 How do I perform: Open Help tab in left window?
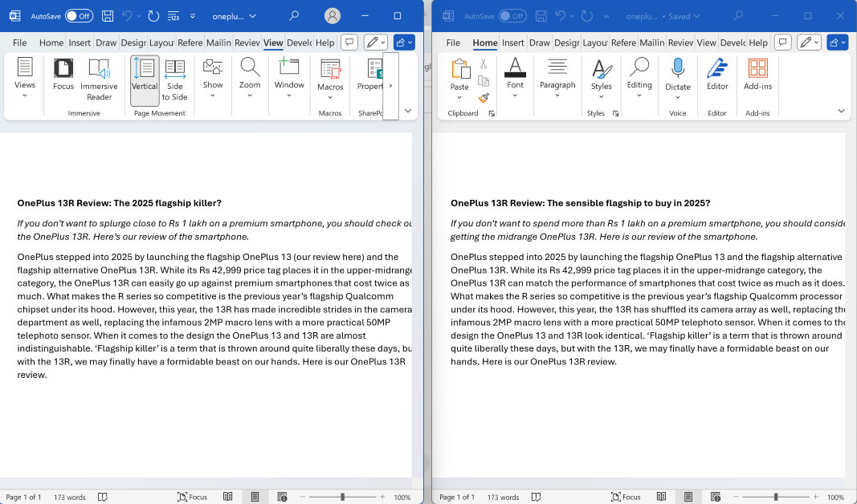pos(324,43)
